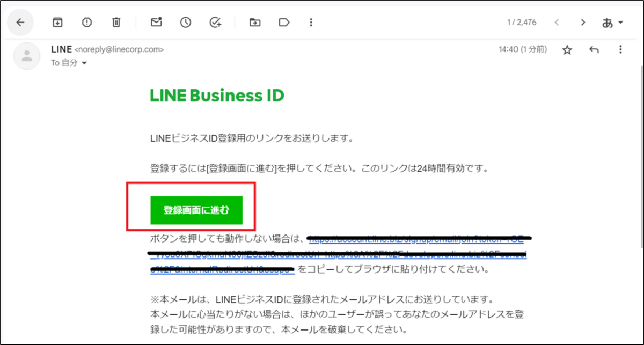The image size is (644, 345).
Task: Open message more options next to reply
Action: point(620,50)
